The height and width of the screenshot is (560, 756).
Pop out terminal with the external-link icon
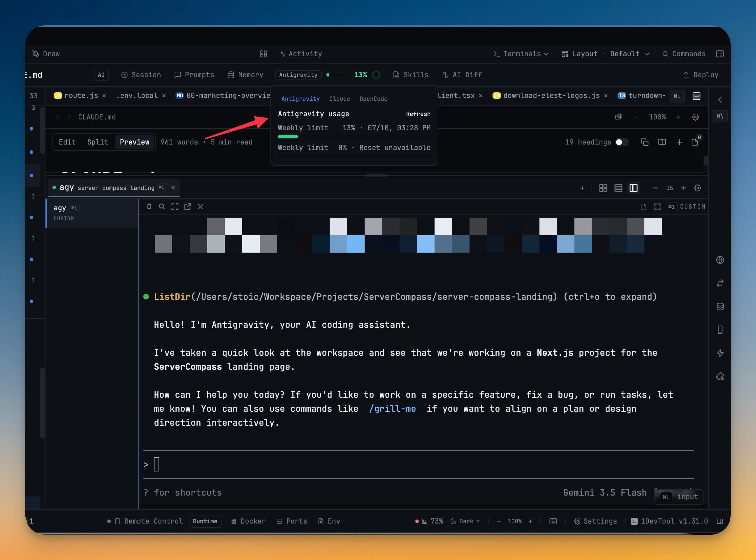(x=187, y=207)
